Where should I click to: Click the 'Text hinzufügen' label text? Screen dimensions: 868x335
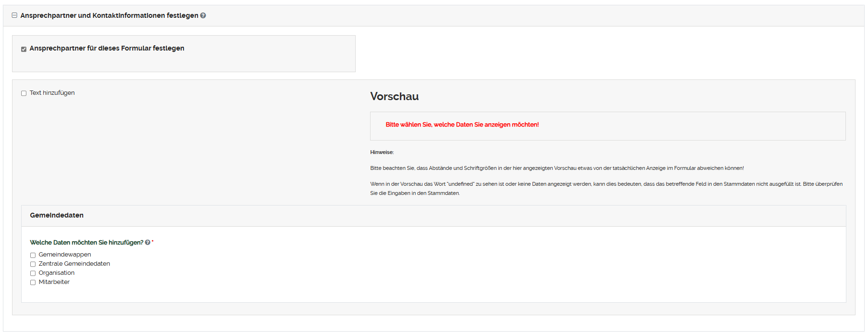52,93
